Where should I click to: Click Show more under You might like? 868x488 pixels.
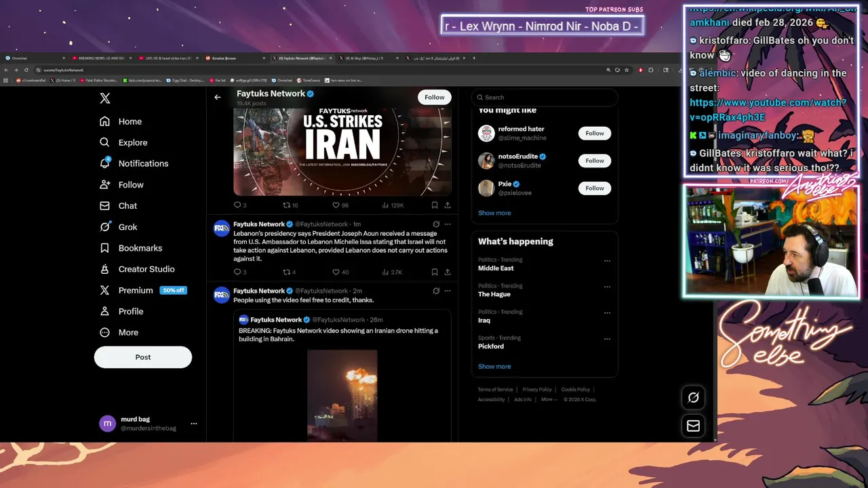pyautogui.click(x=494, y=213)
